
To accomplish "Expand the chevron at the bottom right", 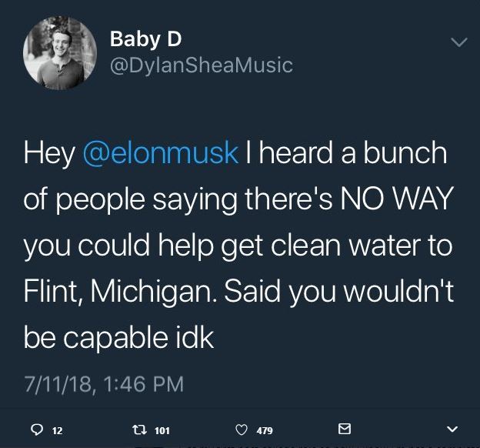I will [x=452, y=430].
